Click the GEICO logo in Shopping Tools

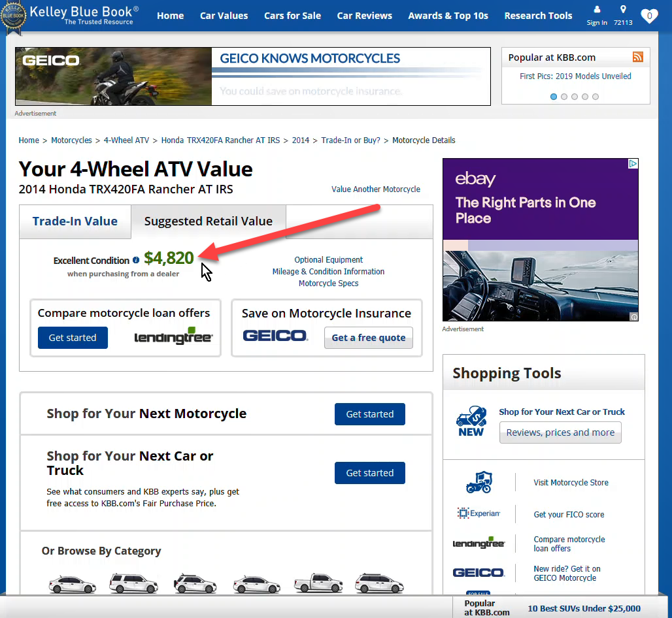(x=479, y=573)
